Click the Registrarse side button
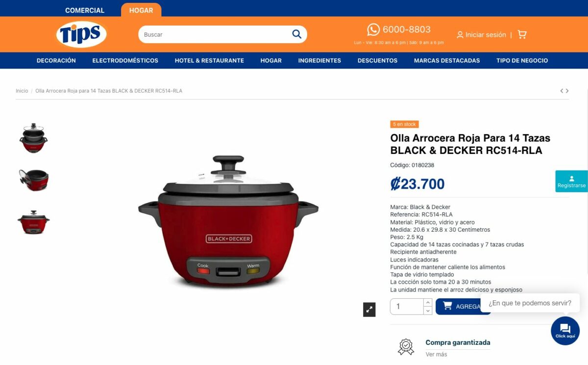Viewport: 588px width, 365px height. click(571, 181)
